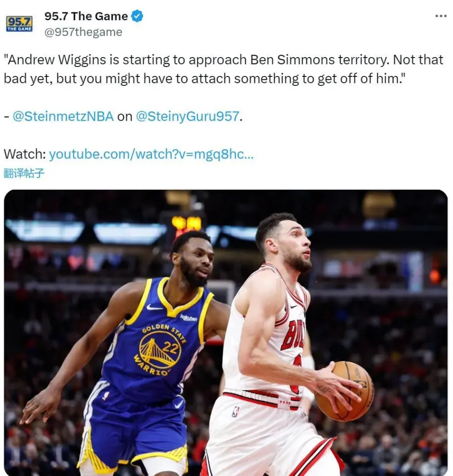This screenshot has width=453, height=476.
Task: Click the Rakuten sponsor patch on the jersey
Action: (189, 317)
